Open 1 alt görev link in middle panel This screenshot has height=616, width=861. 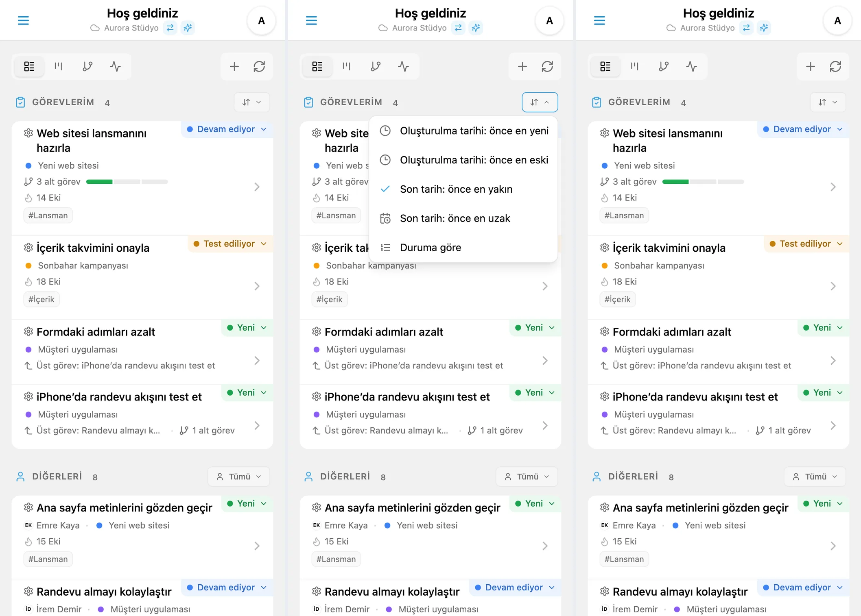point(495,430)
